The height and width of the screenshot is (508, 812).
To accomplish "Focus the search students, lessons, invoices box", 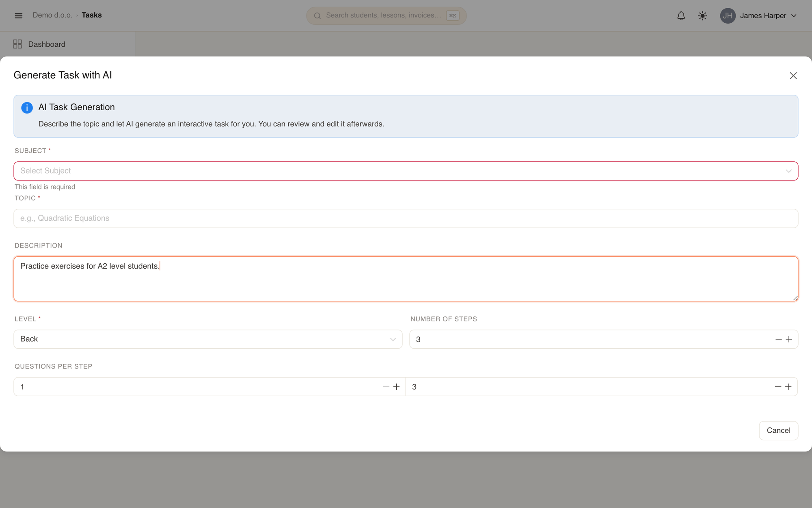I will coord(386,15).
